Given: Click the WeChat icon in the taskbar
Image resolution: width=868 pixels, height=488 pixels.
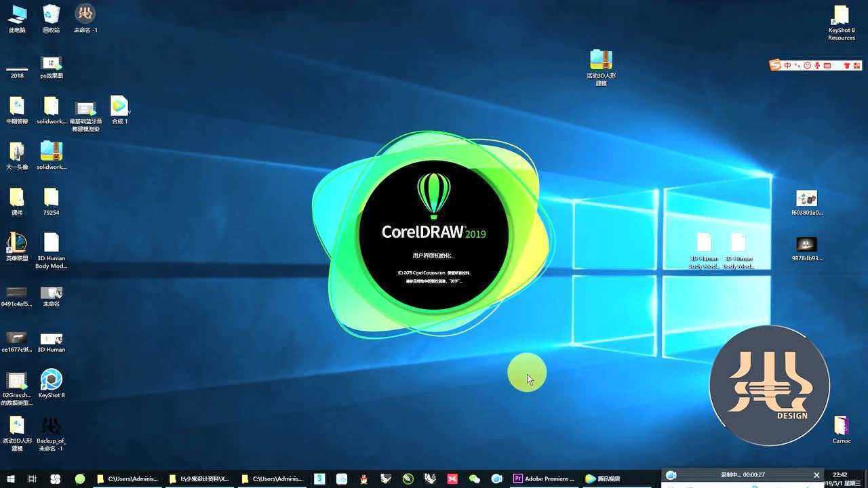Looking at the screenshot, I should coord(475,479).
